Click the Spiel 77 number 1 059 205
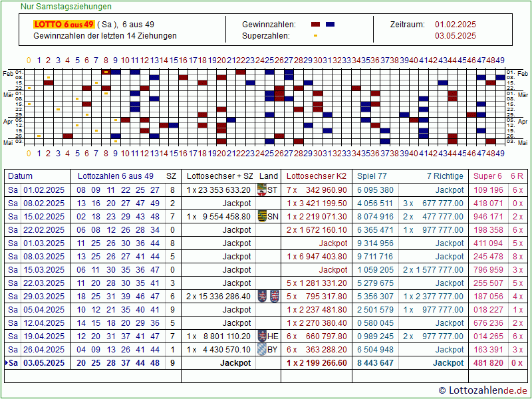Image resolution: width=532 pixels, height=399 pixels. [x=375, y=270]
